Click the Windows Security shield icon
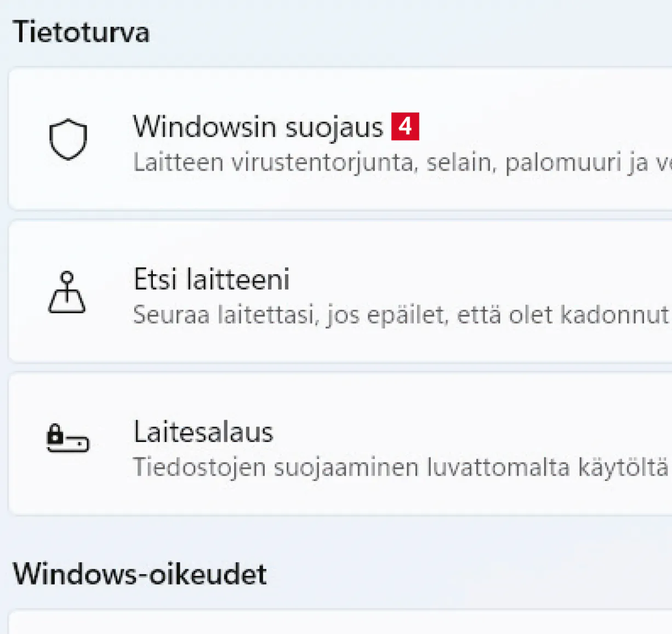 (x=68, y=139)
